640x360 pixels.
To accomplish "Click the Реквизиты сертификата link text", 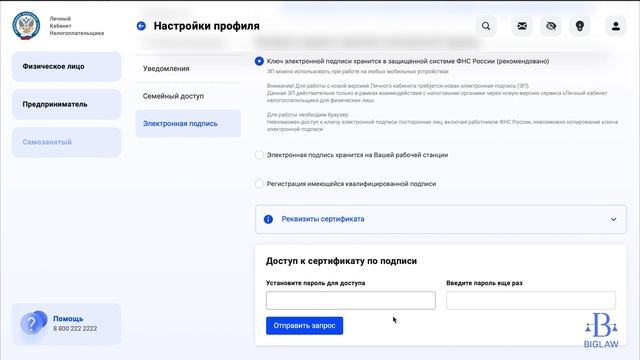I will (323, 219).
